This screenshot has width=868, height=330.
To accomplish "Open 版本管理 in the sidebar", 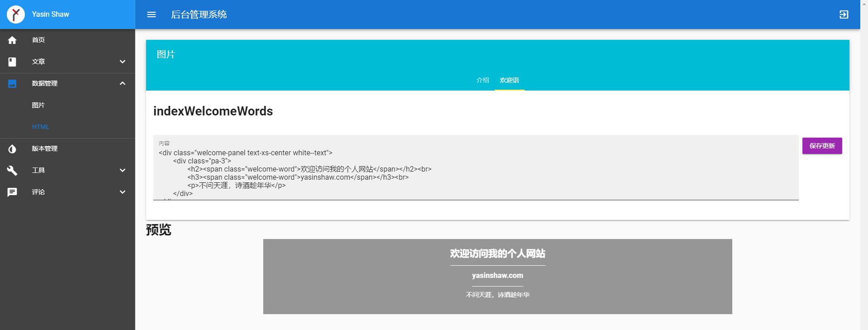I will [67, 148].
